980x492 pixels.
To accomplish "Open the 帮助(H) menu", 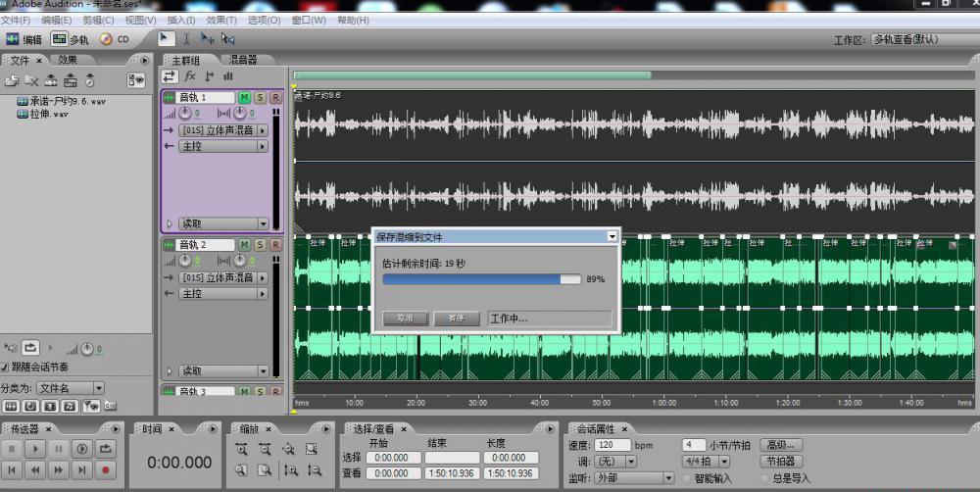I will coord(353,20).
